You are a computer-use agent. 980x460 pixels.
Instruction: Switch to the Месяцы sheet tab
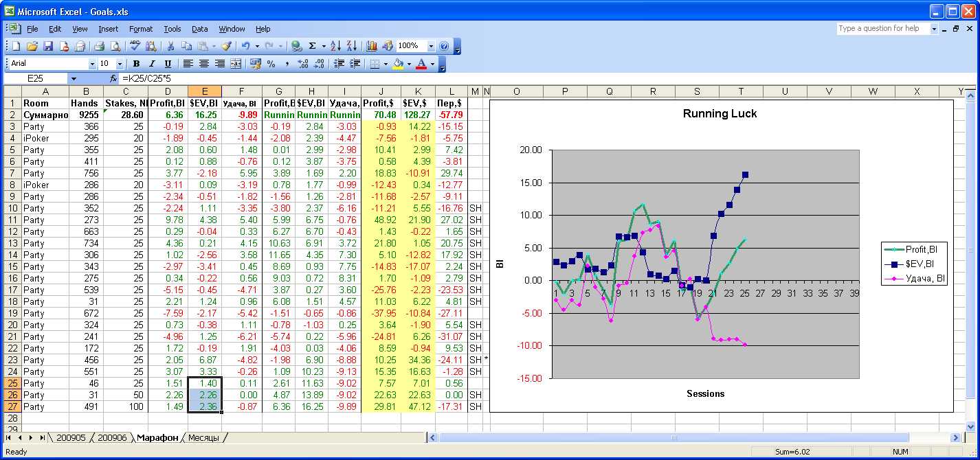tap(203, 438)
